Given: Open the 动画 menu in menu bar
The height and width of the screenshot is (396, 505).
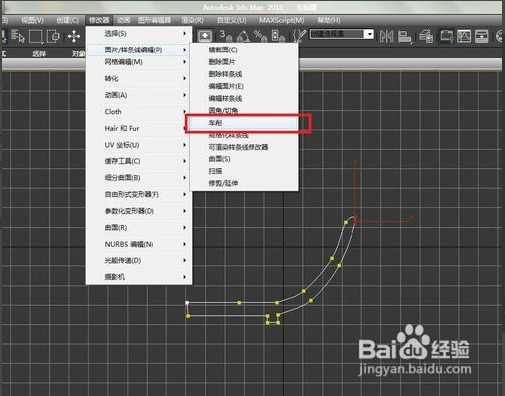Looking at the screenshot, I should (123, 20).
